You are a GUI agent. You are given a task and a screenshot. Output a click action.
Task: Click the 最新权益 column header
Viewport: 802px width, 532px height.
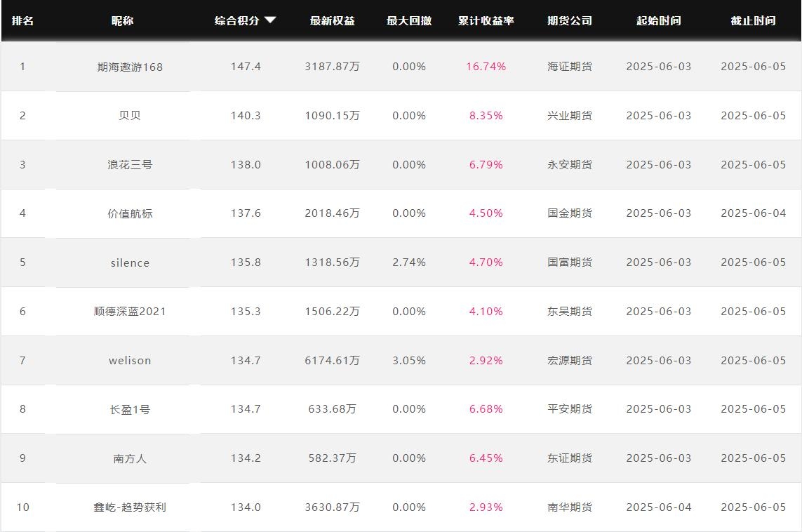(x=333, y=21)
